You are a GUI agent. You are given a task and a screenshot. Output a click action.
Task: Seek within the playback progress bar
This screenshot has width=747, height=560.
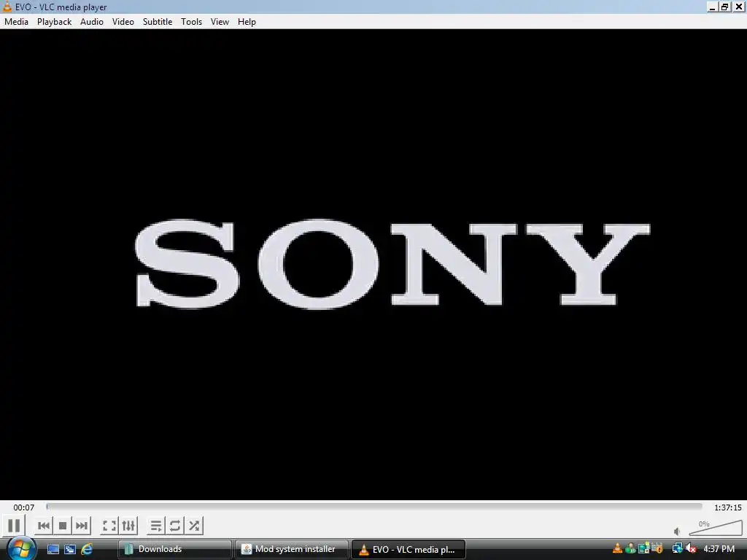coord(374,507)
